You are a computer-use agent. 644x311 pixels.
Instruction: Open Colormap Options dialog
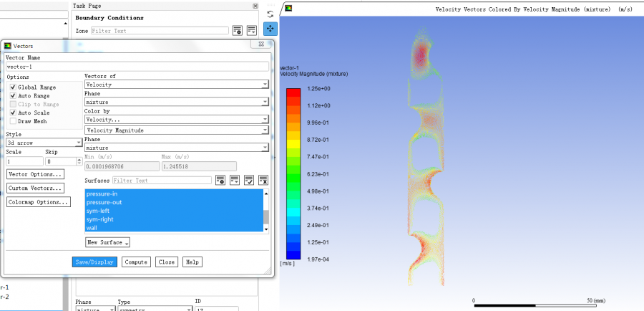(x=39, y=202)
